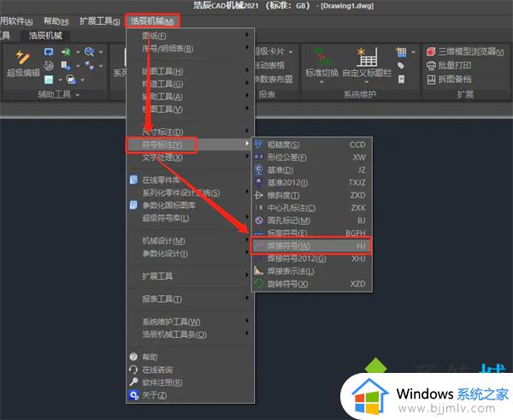Click the 符号标注(Y) menu entry
Viewport: 513px width, 420px height.
[190, 145]
